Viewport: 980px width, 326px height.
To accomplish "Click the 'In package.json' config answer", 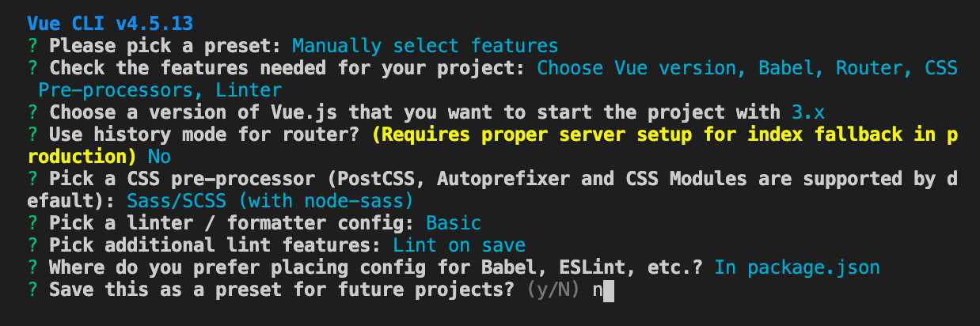I will click(x=797, y=267).
